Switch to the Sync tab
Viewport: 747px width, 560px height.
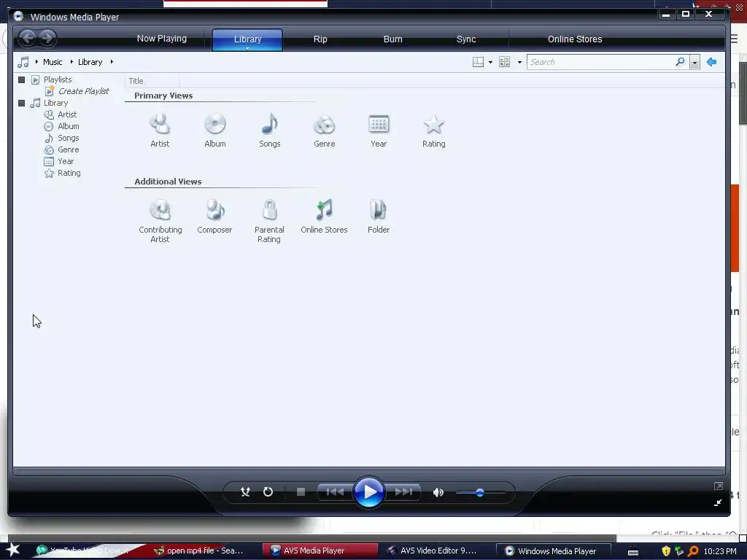[466, 39]
